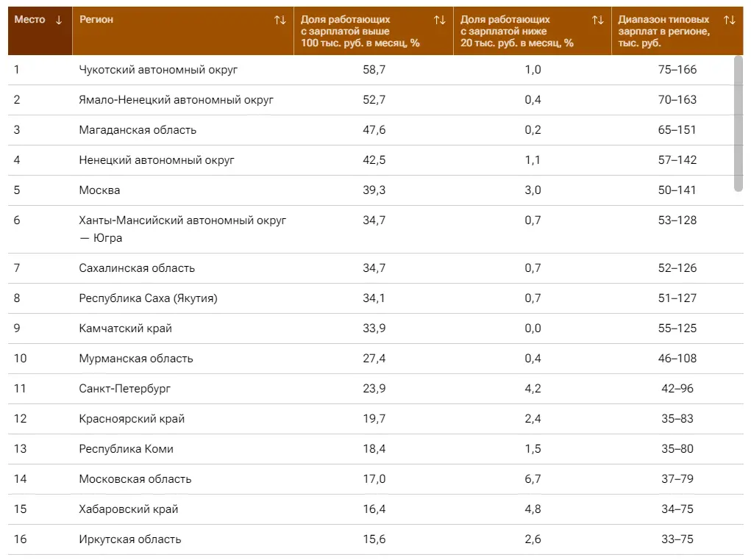
Task: Click sort arrows for salary above 100 тыс. column
Action: click(440, 20)
